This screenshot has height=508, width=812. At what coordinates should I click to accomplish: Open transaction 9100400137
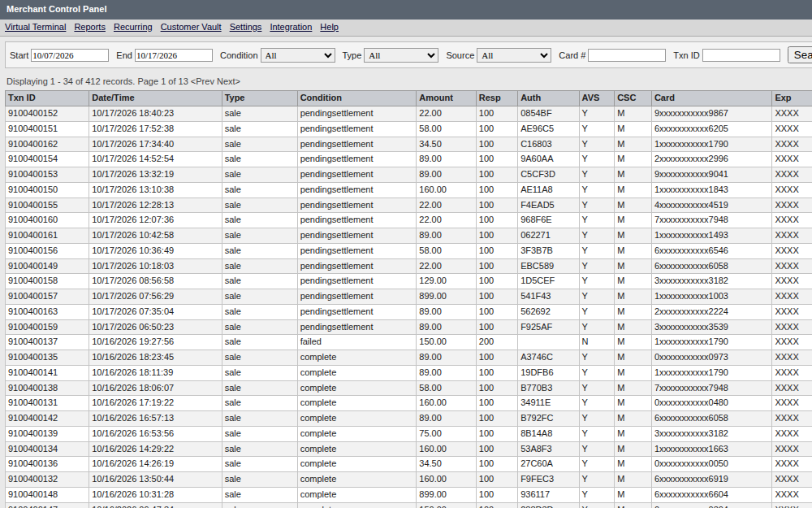(32, 342)
